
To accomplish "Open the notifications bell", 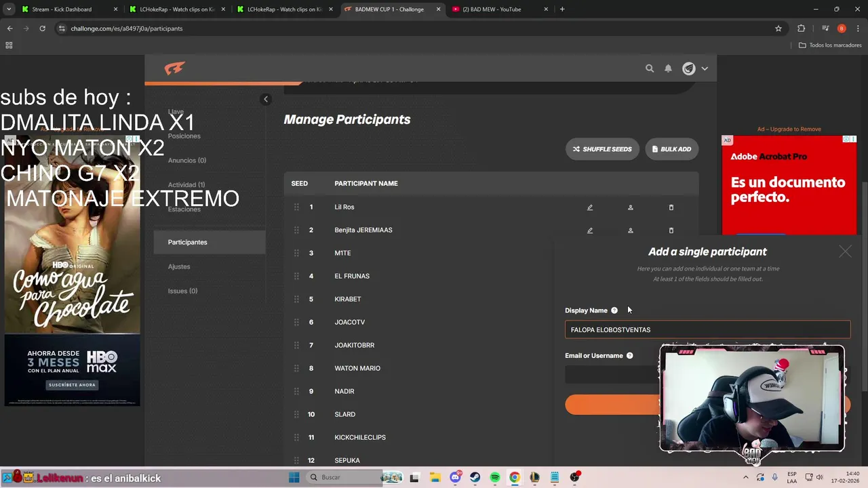I will click(668, 68).
